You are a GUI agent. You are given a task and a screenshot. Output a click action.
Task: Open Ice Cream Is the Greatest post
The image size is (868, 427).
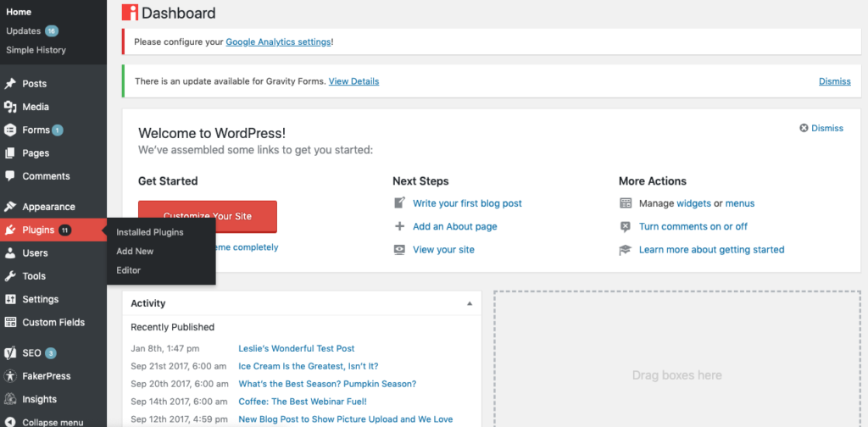tap(309, 366)
